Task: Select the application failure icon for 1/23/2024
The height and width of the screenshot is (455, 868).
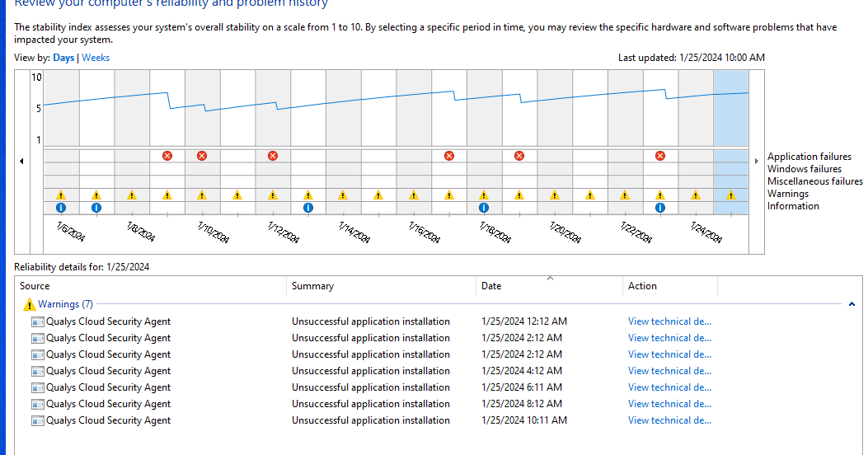Action: (x=660, y=156)
